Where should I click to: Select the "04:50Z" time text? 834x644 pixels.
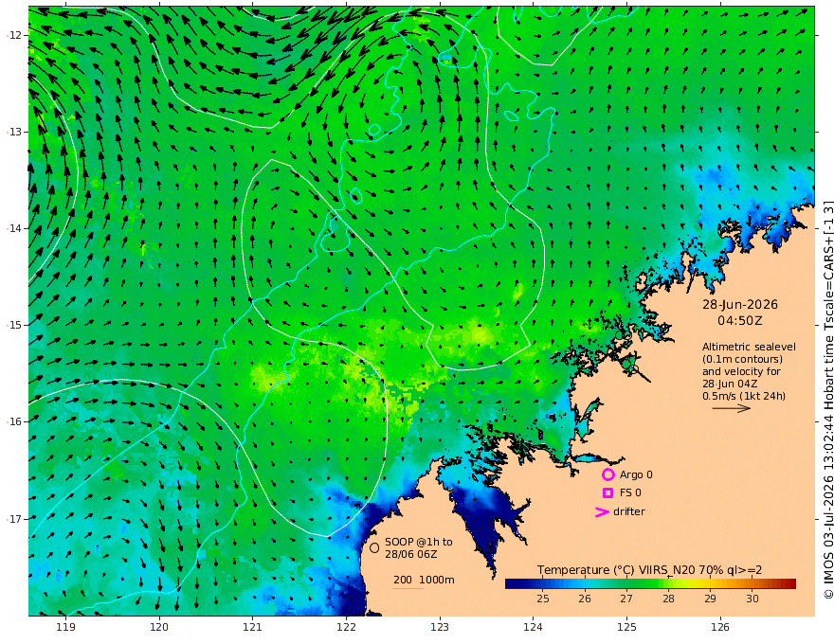[740, 321]
